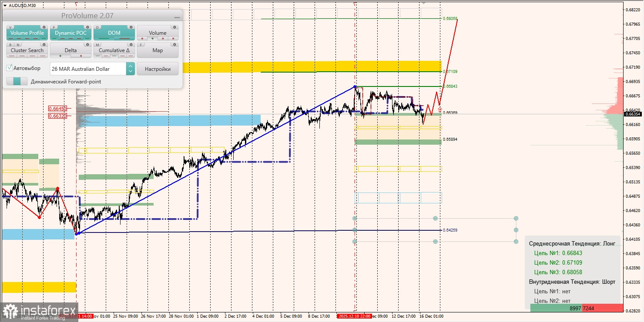This screenshot has height=322, width=644.
Task: Click the green indicator dot under Delta
Action: 60,56
